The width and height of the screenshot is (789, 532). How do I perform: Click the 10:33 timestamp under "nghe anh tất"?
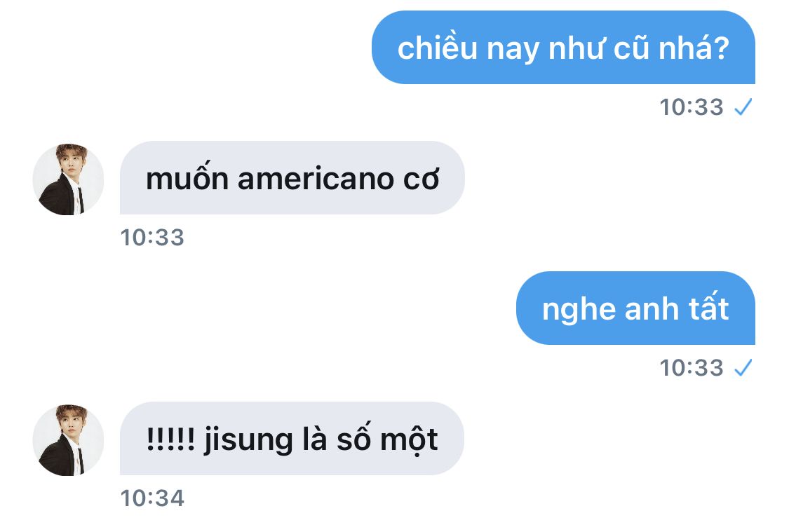(692, 368)
